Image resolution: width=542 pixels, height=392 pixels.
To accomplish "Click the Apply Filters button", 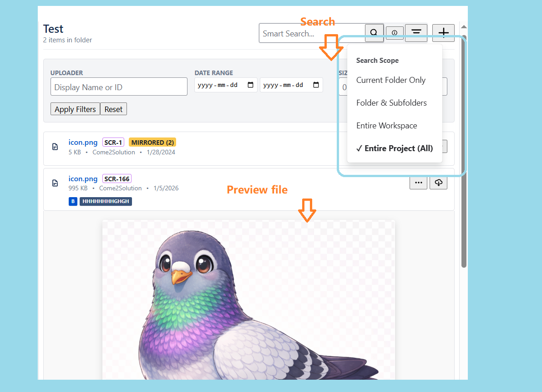I will point(75,109).
